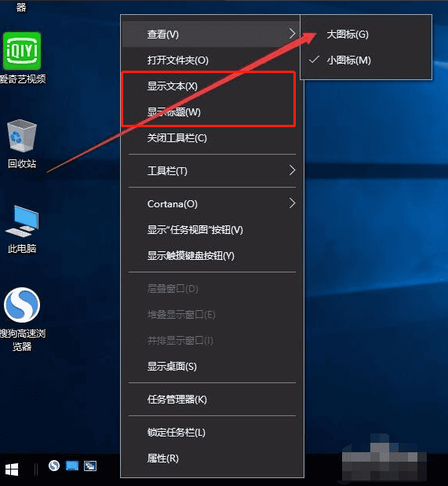Choose the checked 小图标(M) option

(366, 60)
